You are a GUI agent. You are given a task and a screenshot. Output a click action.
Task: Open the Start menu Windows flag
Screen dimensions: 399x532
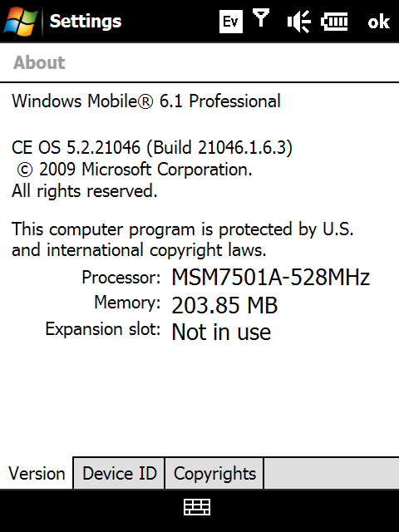coord(20,21)
